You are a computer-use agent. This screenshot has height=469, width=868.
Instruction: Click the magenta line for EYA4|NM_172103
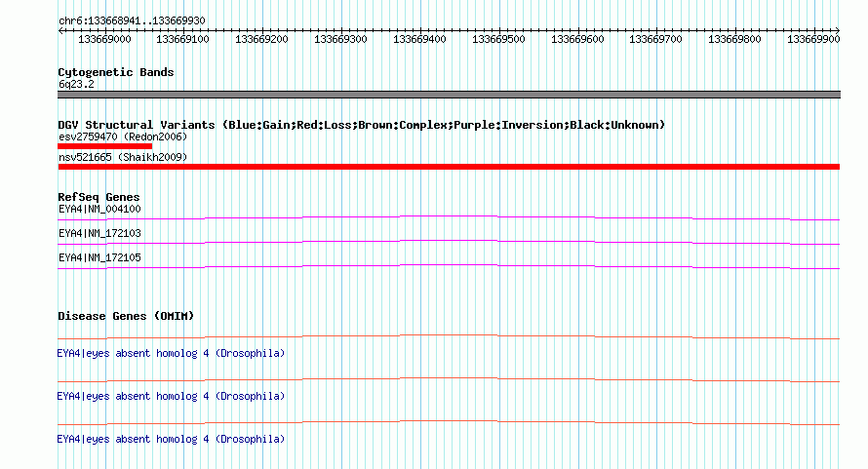(449, 243)
